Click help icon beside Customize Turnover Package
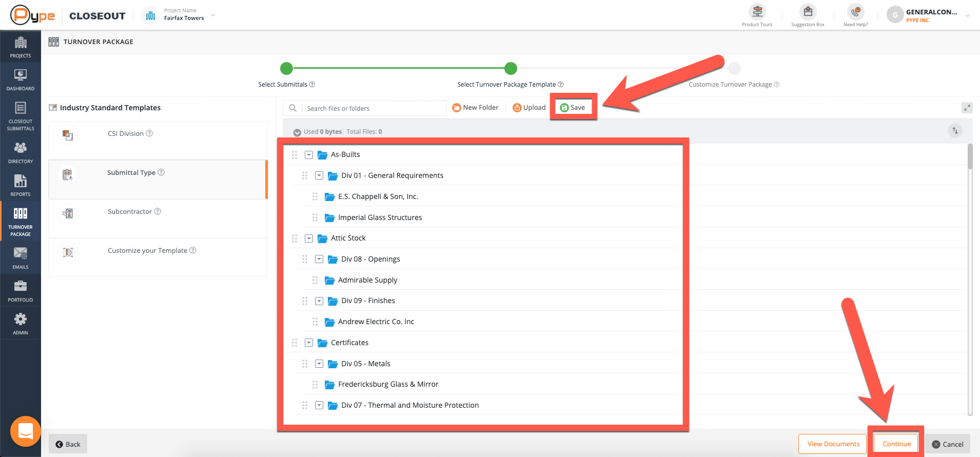Screen dimensions: 980x457 777,85
